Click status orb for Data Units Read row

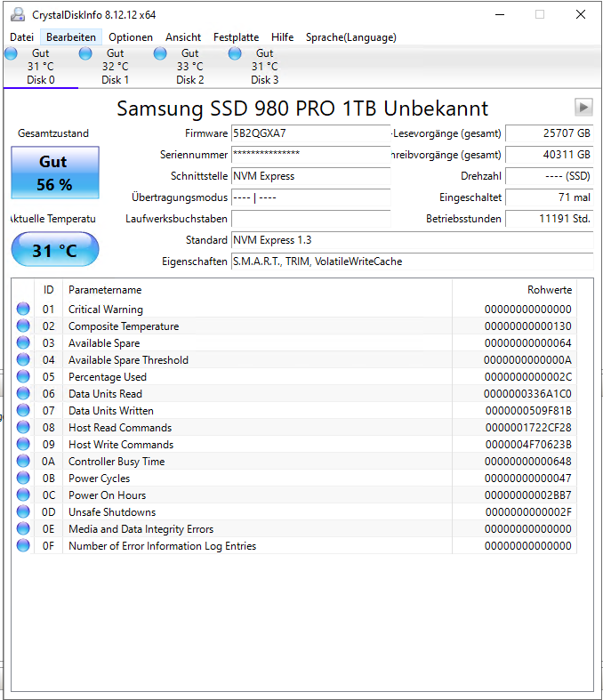pyautogui.click(x=23, y=394)
